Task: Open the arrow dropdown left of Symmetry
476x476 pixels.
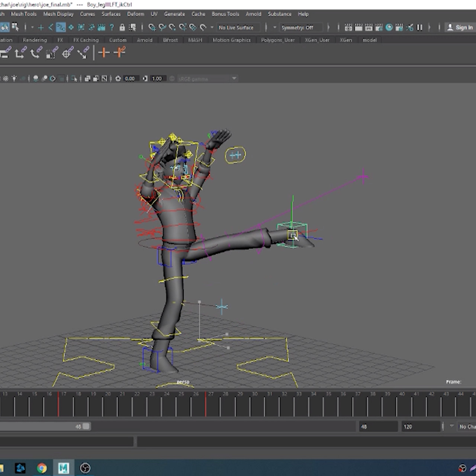Action: coord(275,27)
